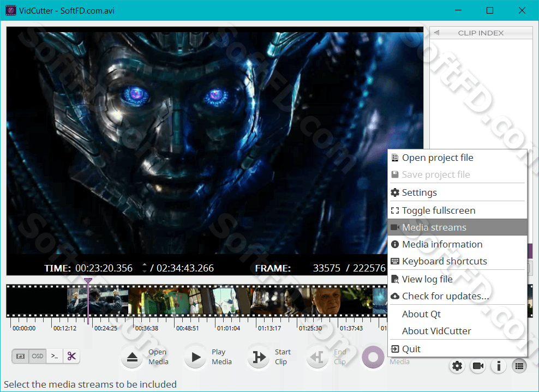This screenshot has height=392, width=539.
Task: Click the media information 'i' toolbar icon
Action: point(499,366)
